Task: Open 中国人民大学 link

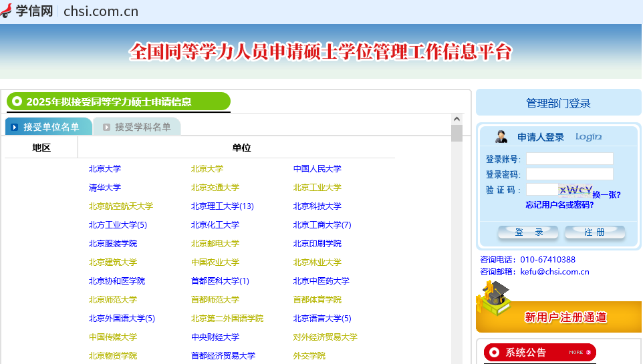Action: coord(317,168)
